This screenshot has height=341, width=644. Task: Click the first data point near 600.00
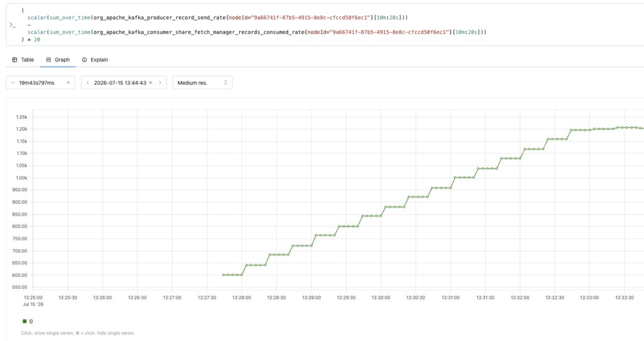tap(223, 275)
